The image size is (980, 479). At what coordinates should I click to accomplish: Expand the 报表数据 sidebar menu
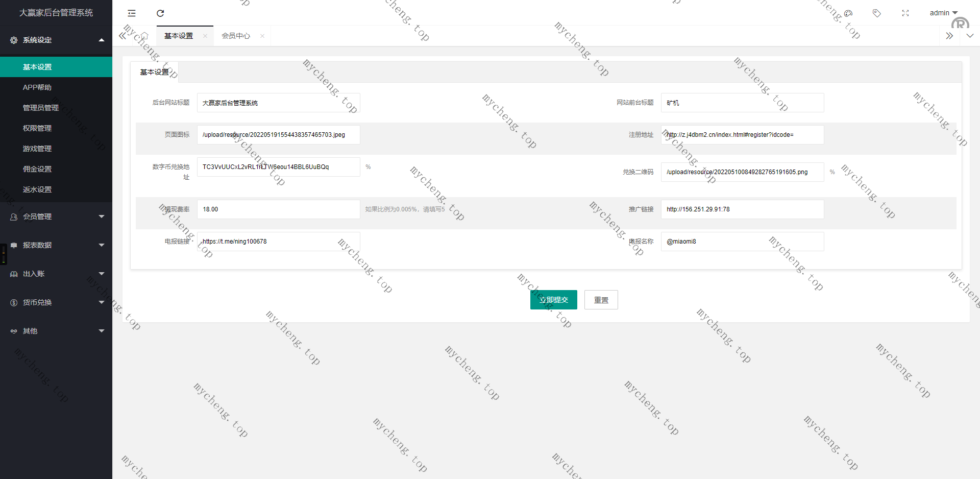click(x=56, y=245)
